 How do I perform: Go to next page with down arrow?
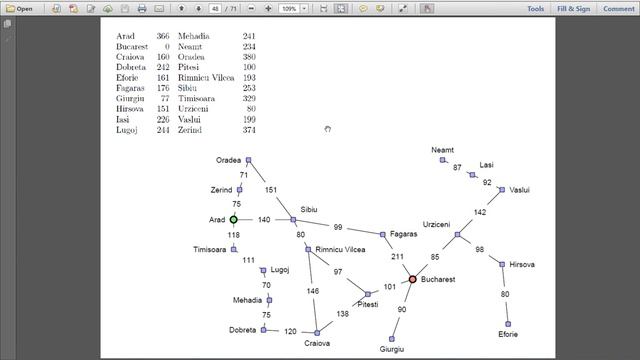pos(199,9)
